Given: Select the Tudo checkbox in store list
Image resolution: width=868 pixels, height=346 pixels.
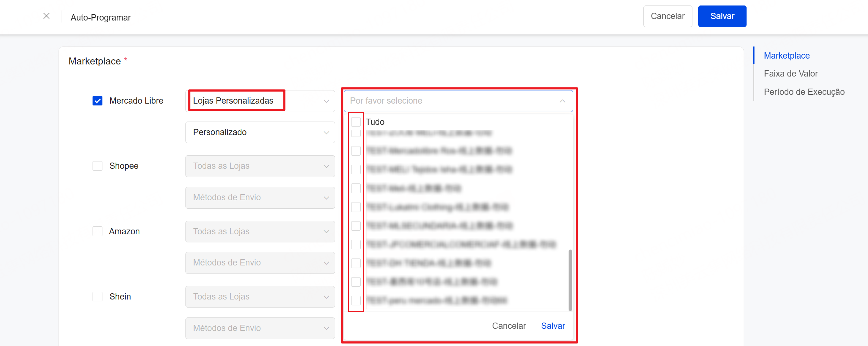Looking at the screenshot, I should click(356, 122).
